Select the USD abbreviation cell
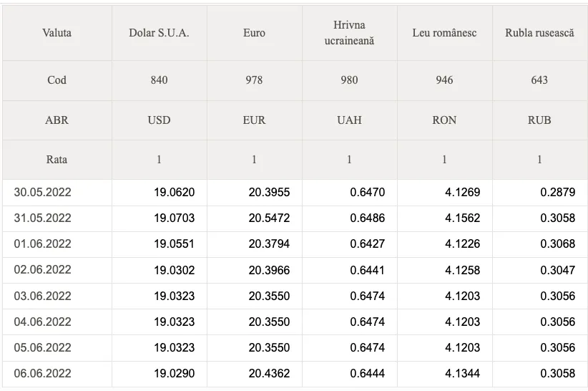Viewport: 588px width, 391px height. [x=159, y=120]
